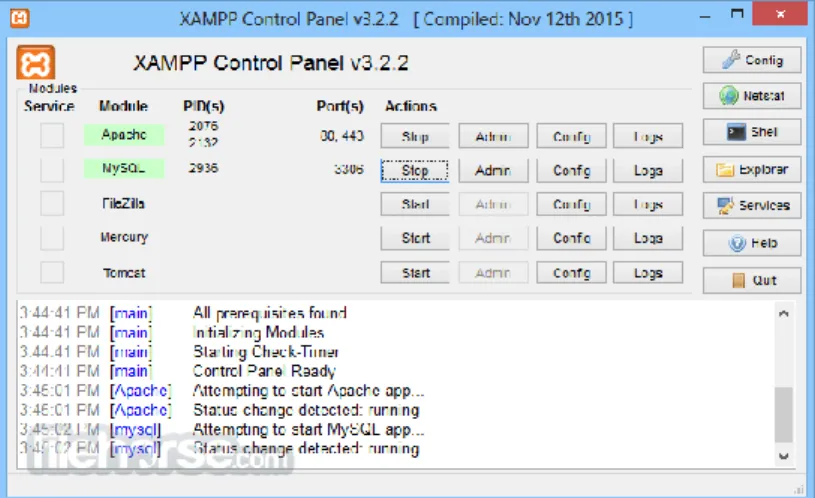Click the Services icon
Image resolution: width=815 pixels, height=498 pixels.
click(726, 206)
